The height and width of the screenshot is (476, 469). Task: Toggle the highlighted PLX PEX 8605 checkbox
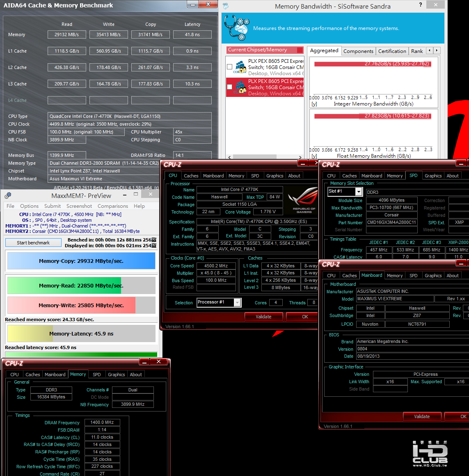[x=230, y=87]
